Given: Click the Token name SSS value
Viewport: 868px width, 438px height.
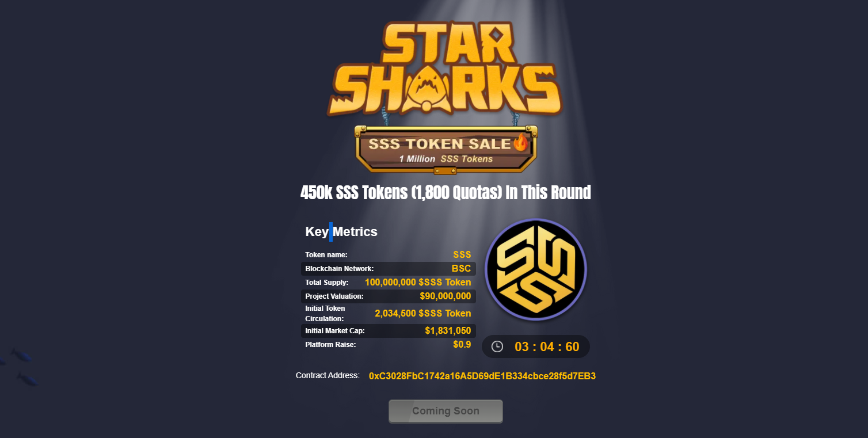Looking at the screenshot, I should (462, 255).
